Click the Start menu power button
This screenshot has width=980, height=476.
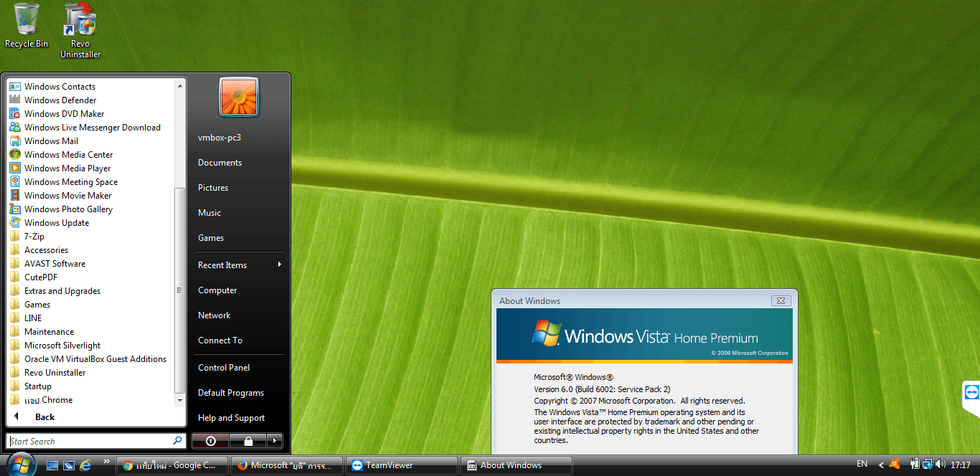point(211,440)
